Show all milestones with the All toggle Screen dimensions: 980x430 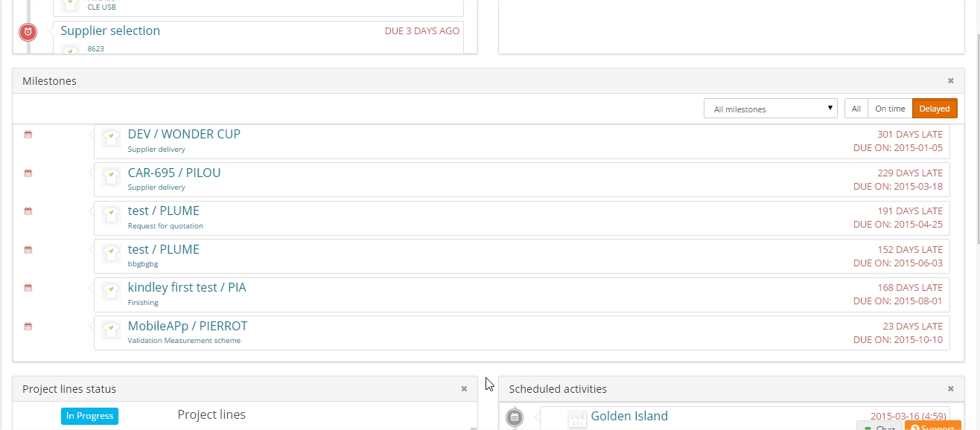[856, 109]
